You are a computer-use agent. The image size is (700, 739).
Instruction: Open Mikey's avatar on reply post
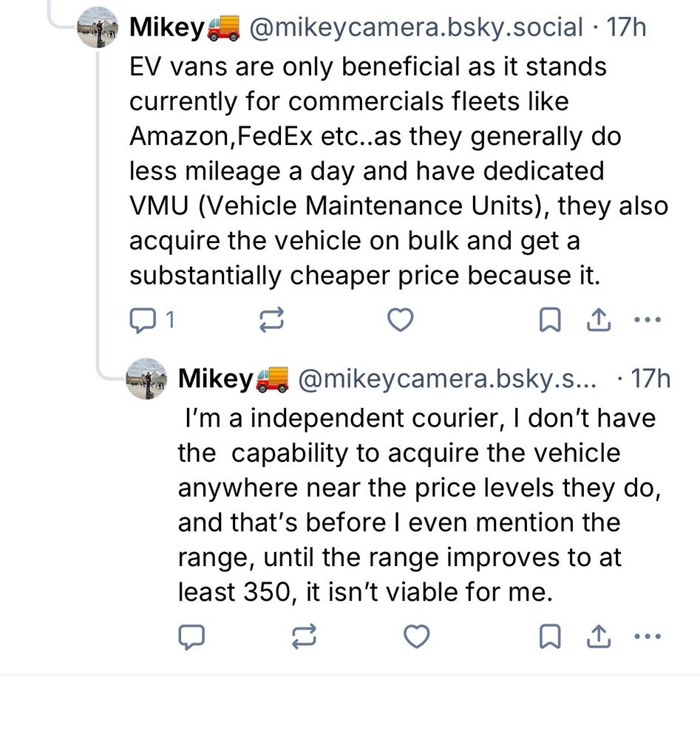coord(146,378)
